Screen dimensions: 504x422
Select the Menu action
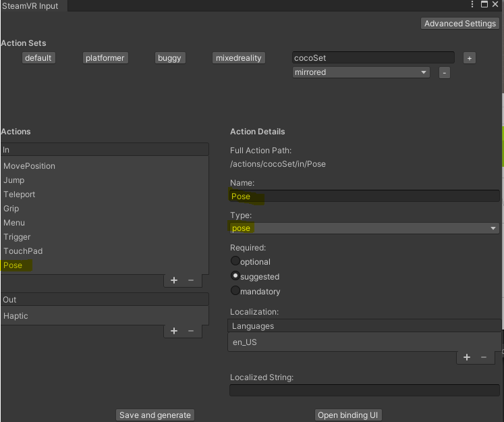coord(105,223)
